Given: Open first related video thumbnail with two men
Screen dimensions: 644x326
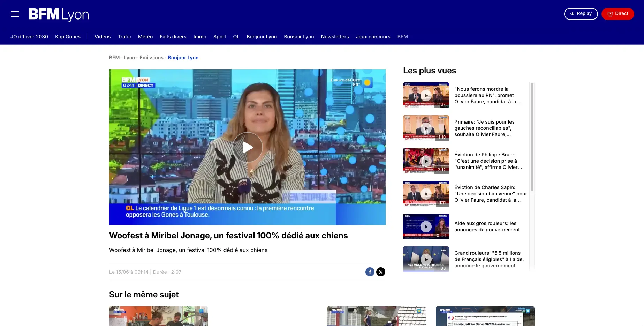Looking at the screenshot, I should click(x=158, y=316).
